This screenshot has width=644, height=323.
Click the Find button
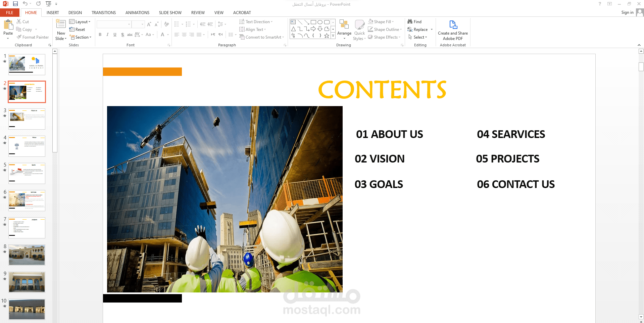tap(414, 22)
